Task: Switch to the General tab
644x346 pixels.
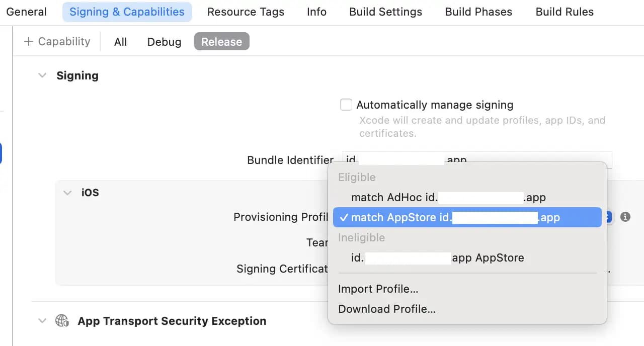Action: pos(27,12)
